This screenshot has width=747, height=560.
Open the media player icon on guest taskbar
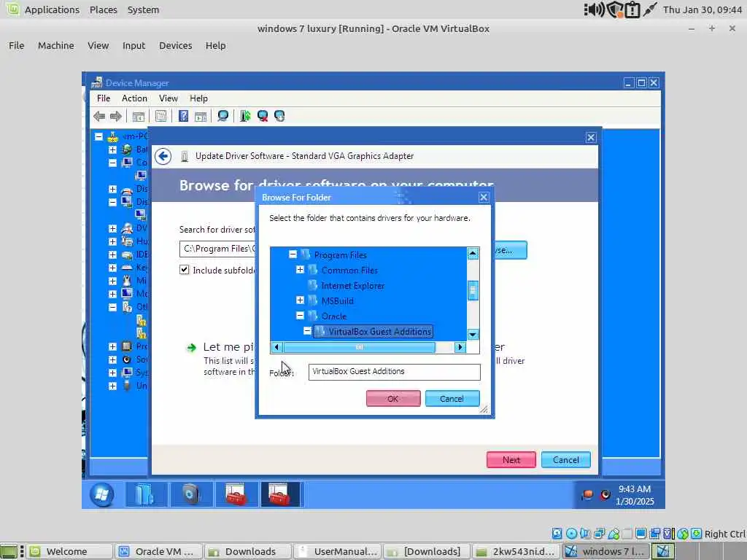click(190, 494)
